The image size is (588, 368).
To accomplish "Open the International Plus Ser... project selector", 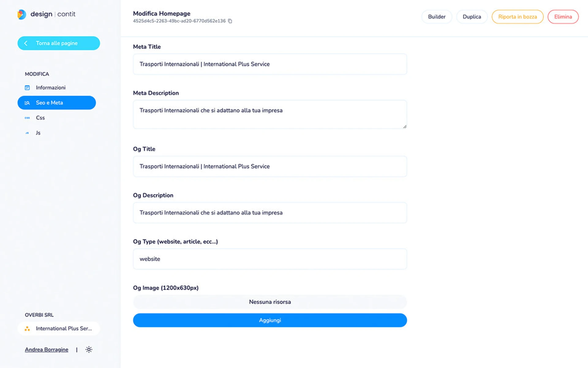I will click(x=58, y=328).
